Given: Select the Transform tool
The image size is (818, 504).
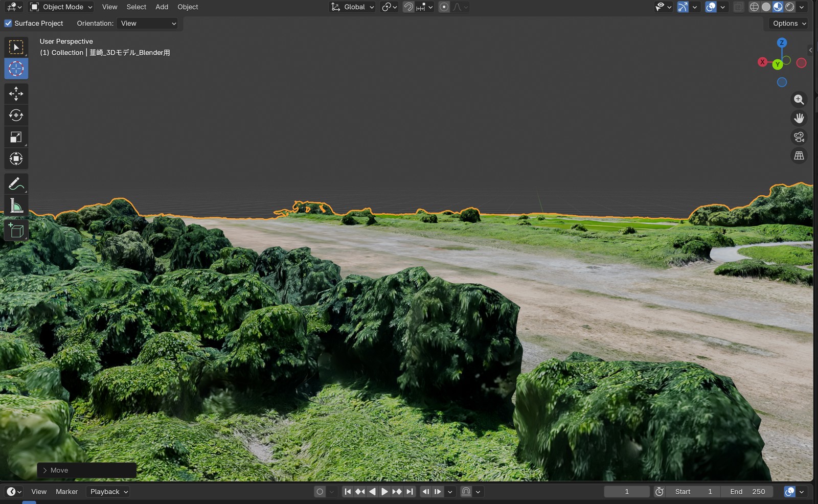Looking at the screenshot, I should point(16,158).
